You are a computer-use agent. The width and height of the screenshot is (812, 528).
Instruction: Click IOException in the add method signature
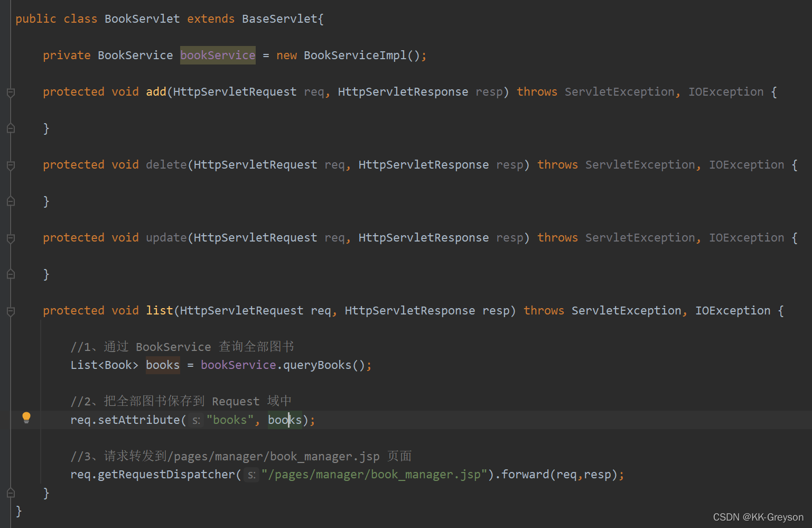[726, 92]
